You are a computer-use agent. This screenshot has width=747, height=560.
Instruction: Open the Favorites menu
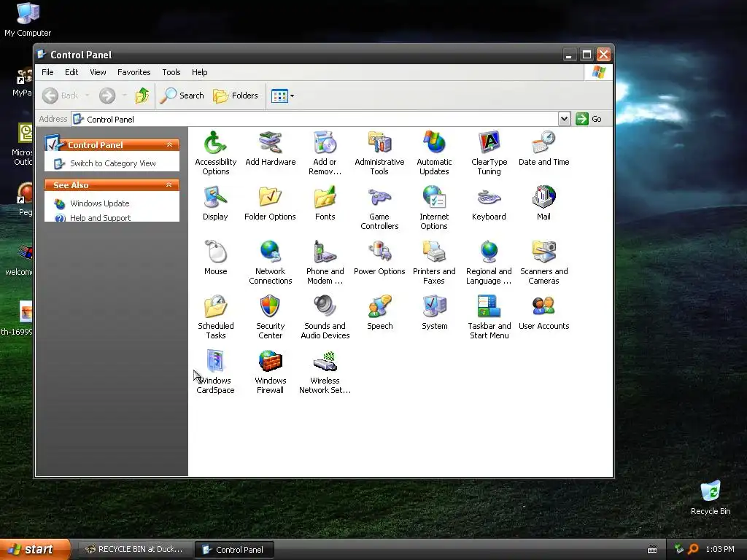134,72
